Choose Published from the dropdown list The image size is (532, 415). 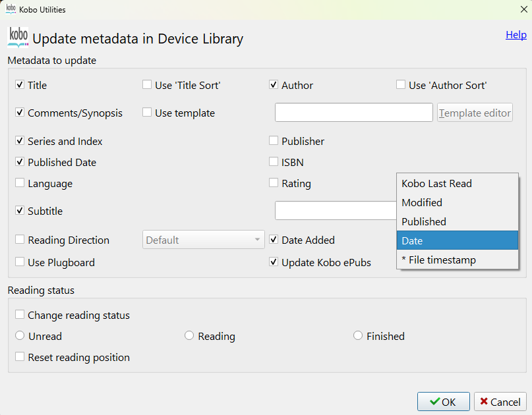[458, 221]
